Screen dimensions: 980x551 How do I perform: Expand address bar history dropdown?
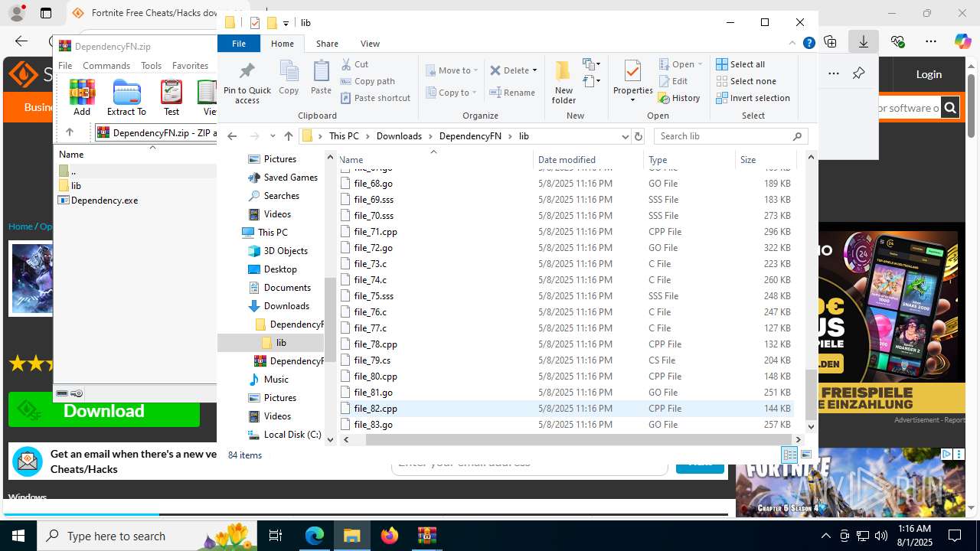tap(625, 136)
